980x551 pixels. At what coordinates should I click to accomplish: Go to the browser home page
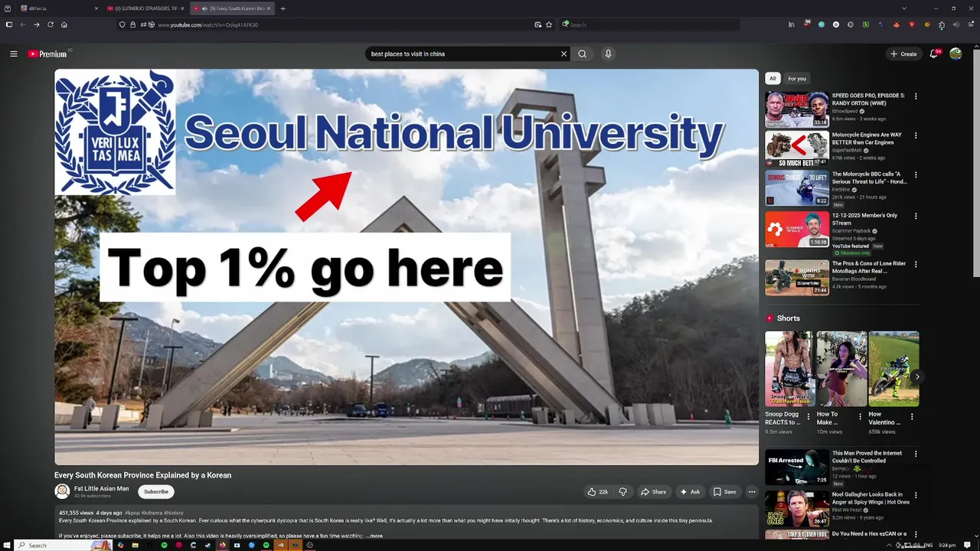(x=64, y=24)
